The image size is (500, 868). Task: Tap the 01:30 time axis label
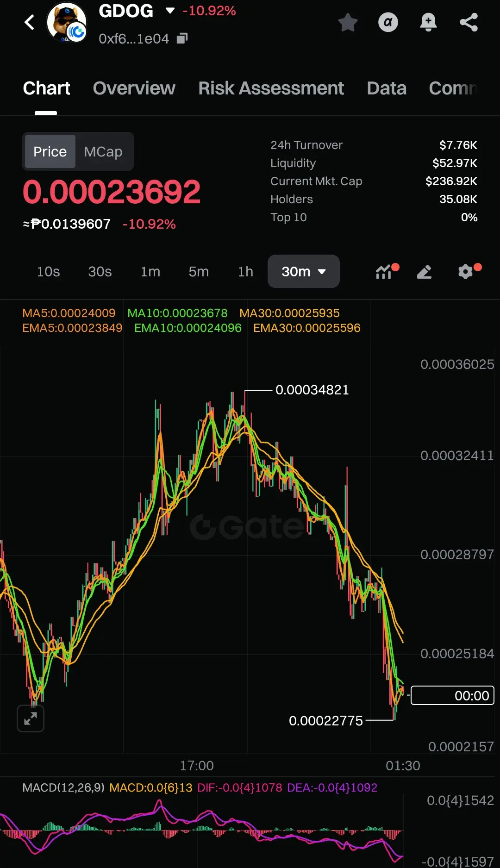(403, 766)
